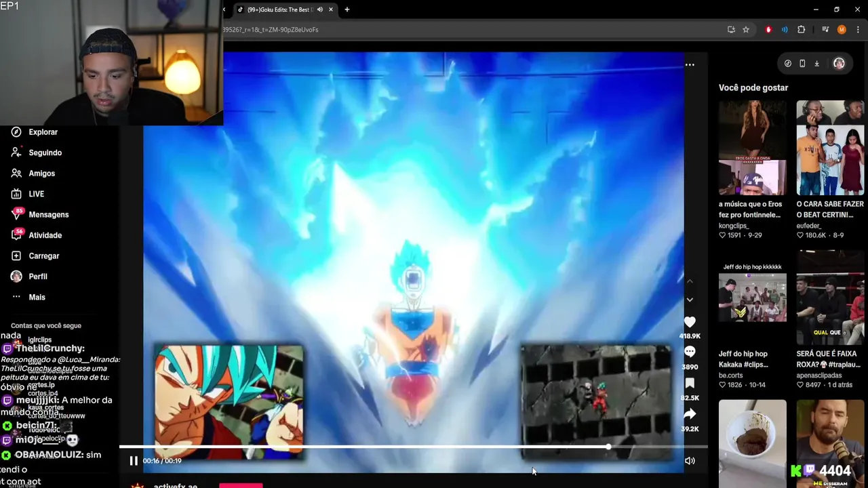Click the red hand blocker extension
Image resolution: width=868 pixels, height=488 pixels.
(768, 30)
